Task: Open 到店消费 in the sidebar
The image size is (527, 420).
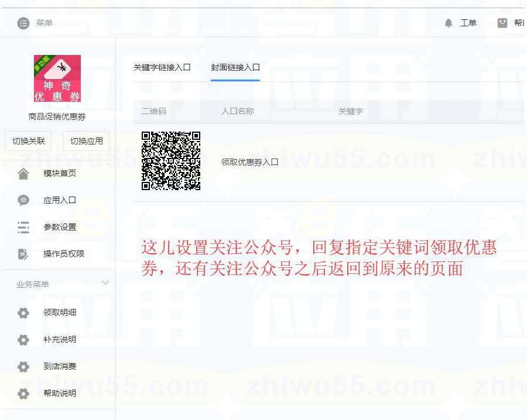Action: coord(60,367)
